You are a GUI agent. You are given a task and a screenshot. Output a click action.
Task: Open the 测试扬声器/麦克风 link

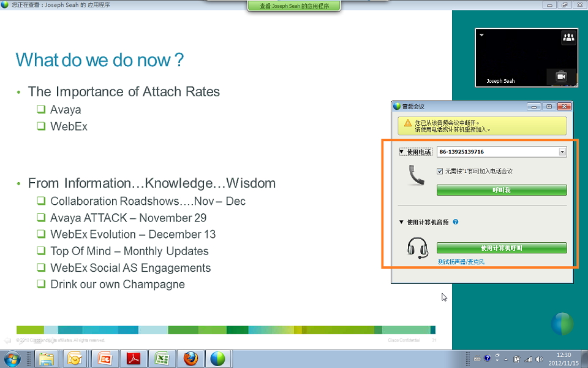[x=461, y=262]
